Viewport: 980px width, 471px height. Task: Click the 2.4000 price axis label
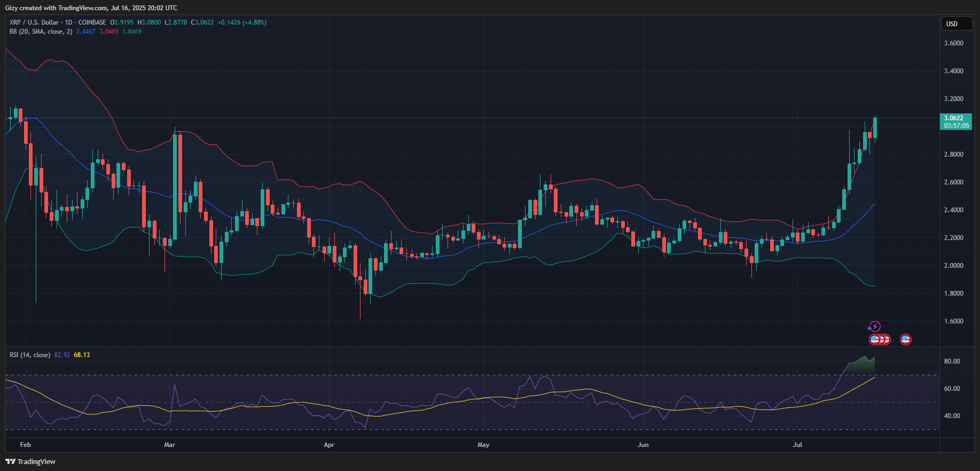[954, 210]
